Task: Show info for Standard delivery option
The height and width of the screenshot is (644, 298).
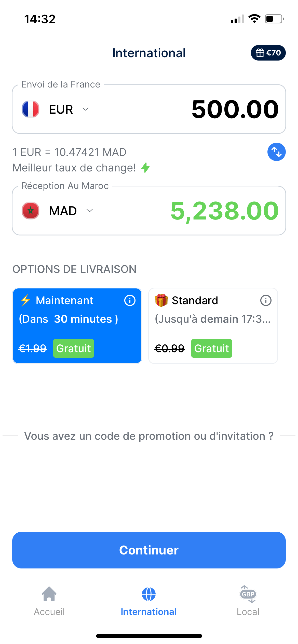Action: [266, 300]
